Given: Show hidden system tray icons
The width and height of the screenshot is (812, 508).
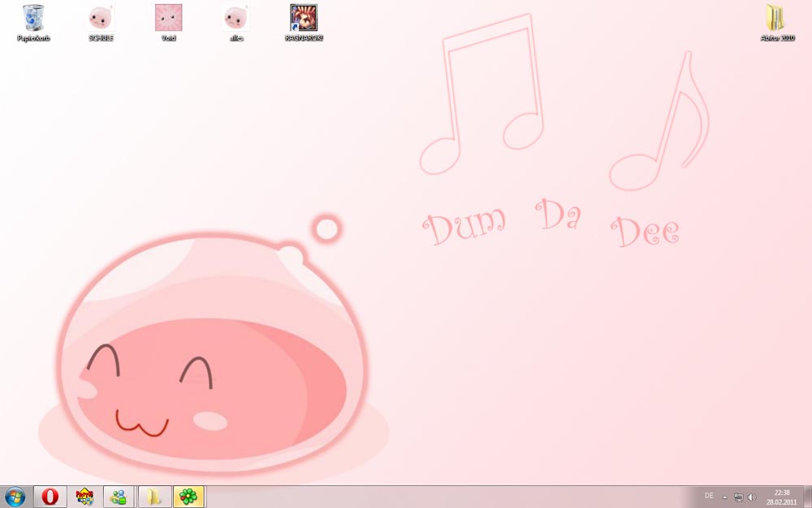Looking at the screenshot, I should click(724, 497).
